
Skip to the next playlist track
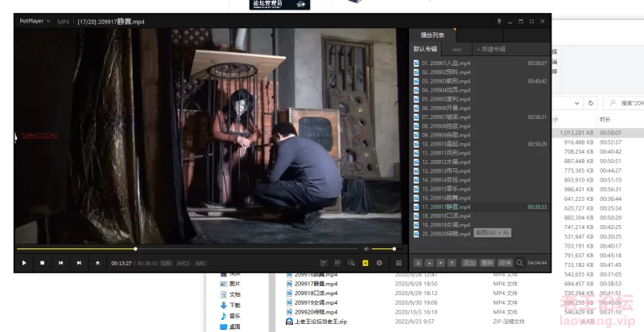[x=79, y=263]
